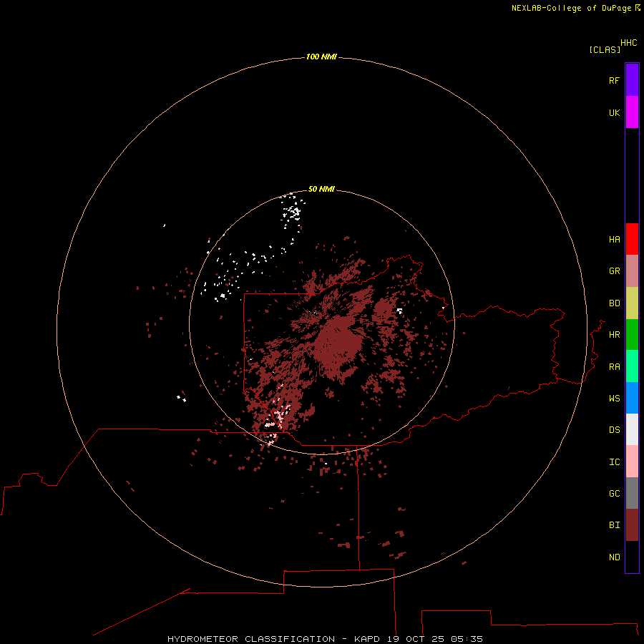
Task: Click the HR legend label
Action: pyautogui.click(x=614, y=335)
